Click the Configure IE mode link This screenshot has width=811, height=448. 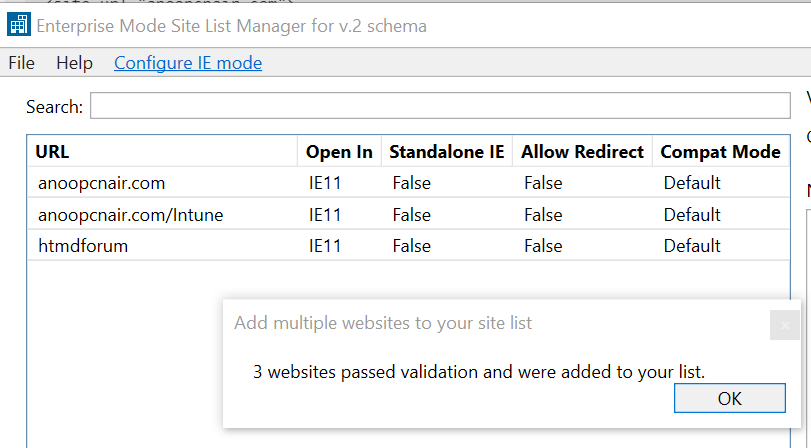point(188,63)
